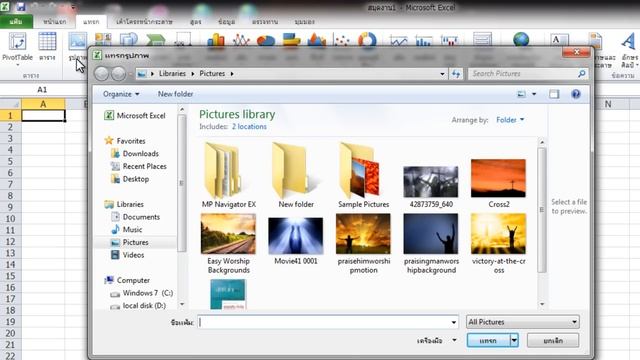Screen dimensions: 640x360
Task: Expand the file name combo box arrow
Action: tap(453, 322)
